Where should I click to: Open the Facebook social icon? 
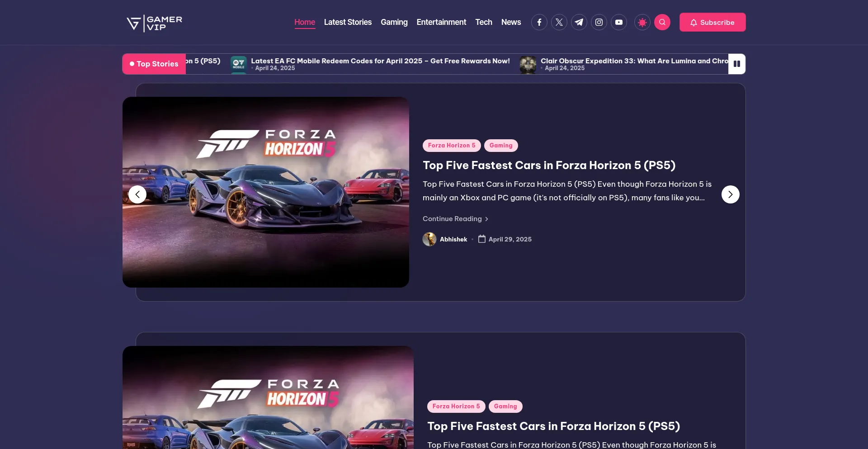539,22
